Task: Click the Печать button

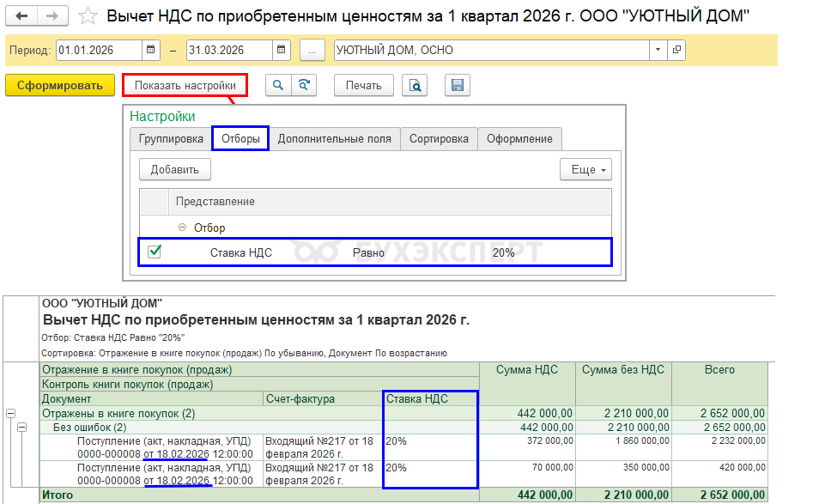Action: coord(364,85)
